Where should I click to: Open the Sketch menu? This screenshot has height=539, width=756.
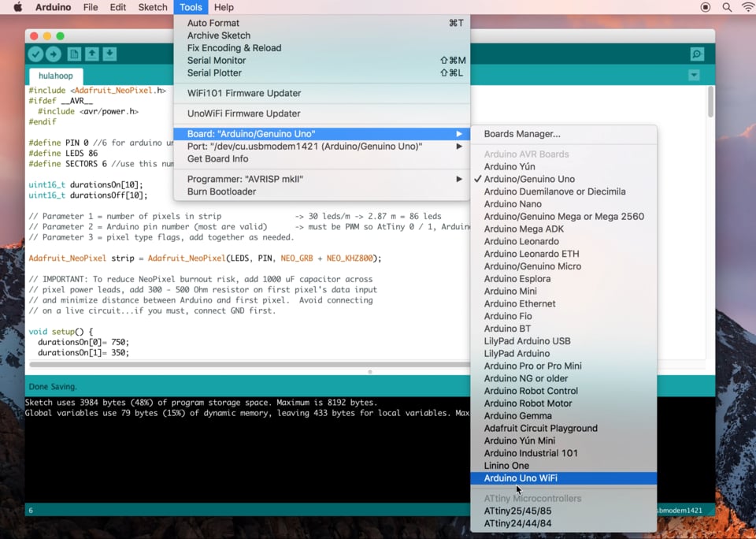153,7
